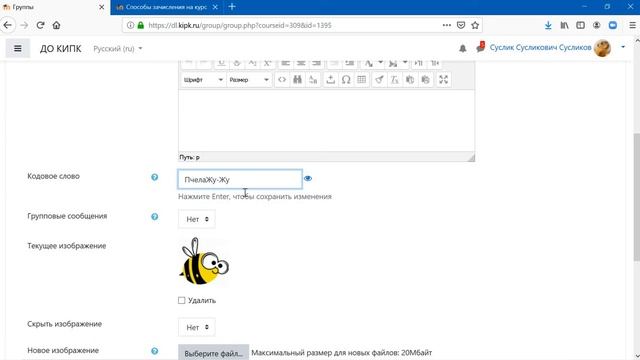Check the Удалить checkbox
Viewport: 640px width, 360px height.
pyautogui.click(x=182, y=300)
